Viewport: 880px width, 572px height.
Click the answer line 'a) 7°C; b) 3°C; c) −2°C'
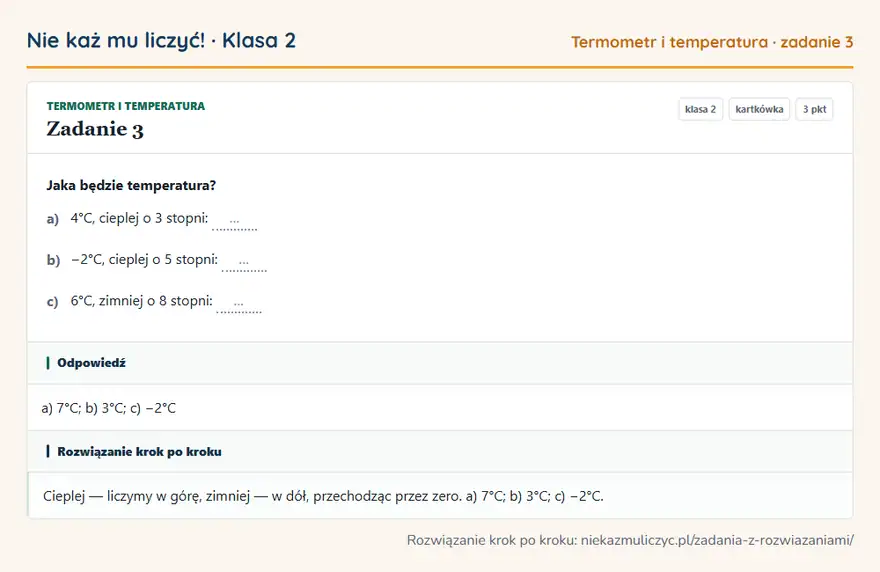tap(108, 408)
